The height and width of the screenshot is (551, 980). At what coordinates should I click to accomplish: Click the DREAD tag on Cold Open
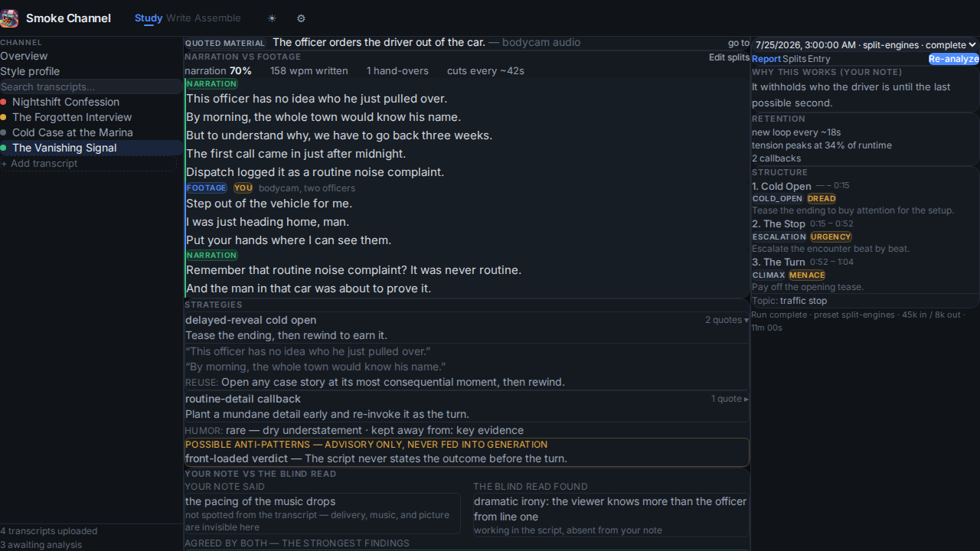click(x=822, y=198)
